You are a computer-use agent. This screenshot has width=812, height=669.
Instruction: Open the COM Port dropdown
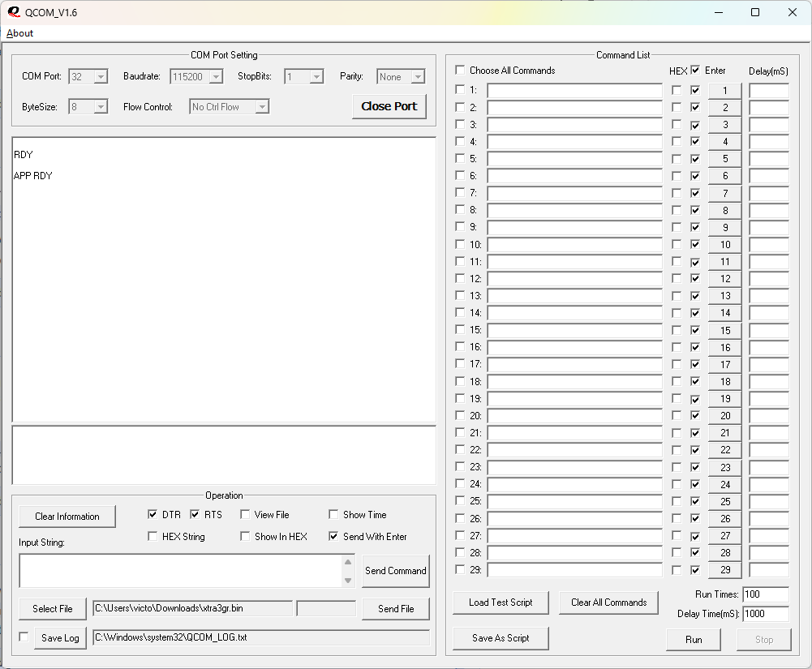[101, 77]
